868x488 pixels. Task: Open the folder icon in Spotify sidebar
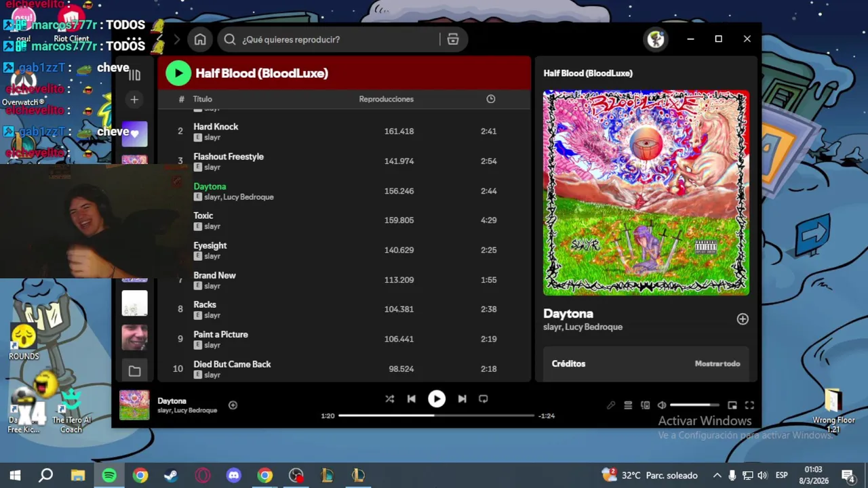click(134, 371)
